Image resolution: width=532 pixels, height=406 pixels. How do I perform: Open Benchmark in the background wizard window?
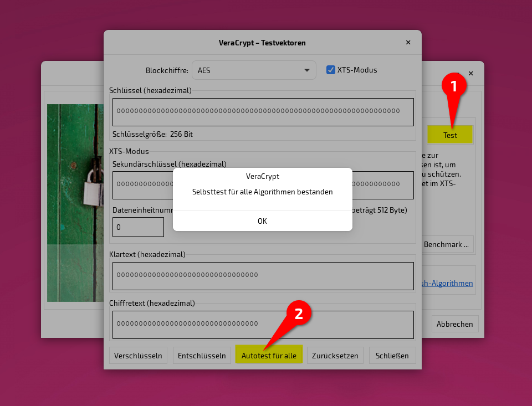click(x=448, y=244)
